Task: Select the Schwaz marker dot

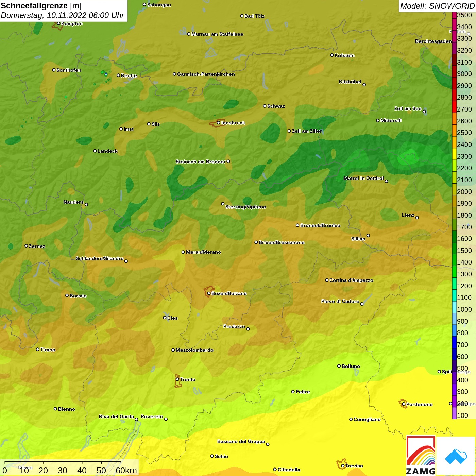Action: (x=265, y=106)
